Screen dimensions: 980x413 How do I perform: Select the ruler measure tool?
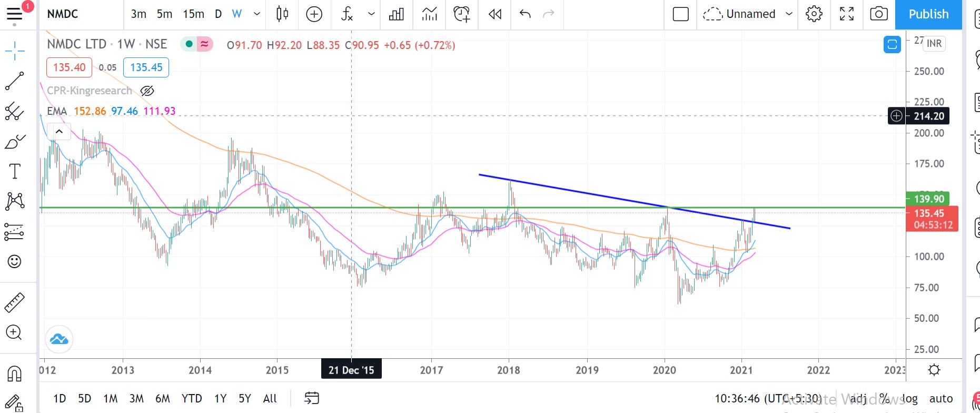coord(15,302)
